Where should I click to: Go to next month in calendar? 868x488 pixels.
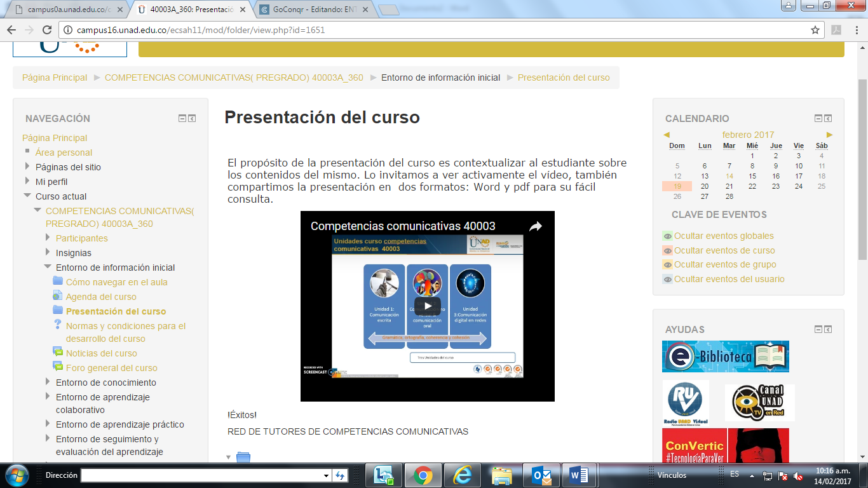coord(829,135)
